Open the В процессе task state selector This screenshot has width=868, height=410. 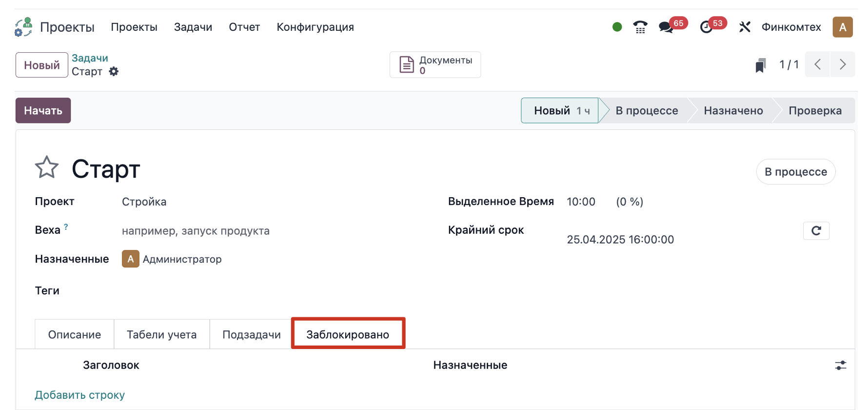click(x=796, y=172)
